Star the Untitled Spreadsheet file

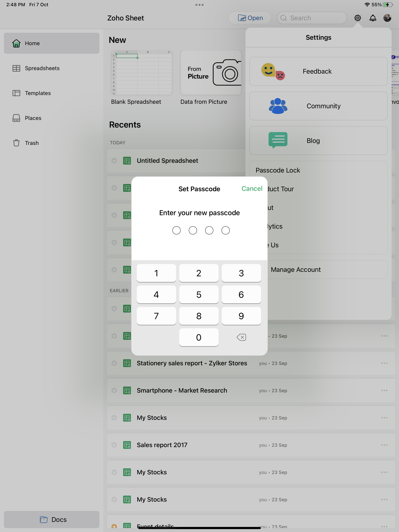click(114, 161)
